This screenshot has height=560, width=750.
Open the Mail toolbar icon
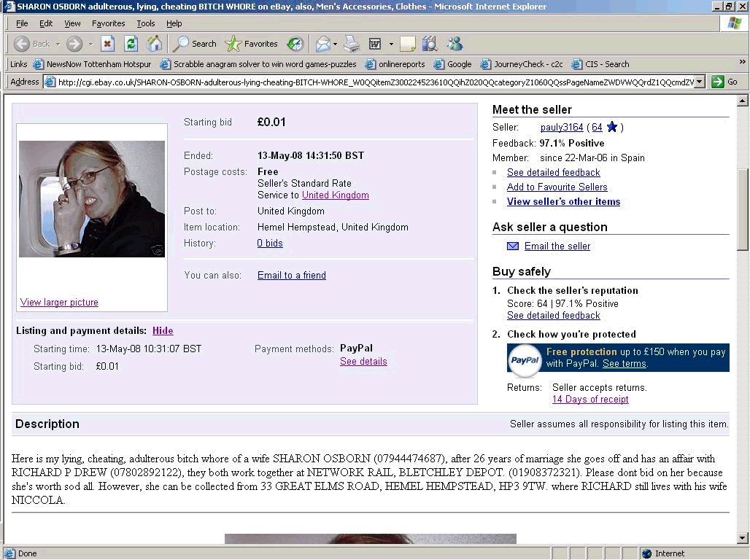pyautogui.click(x=322, y=44)
